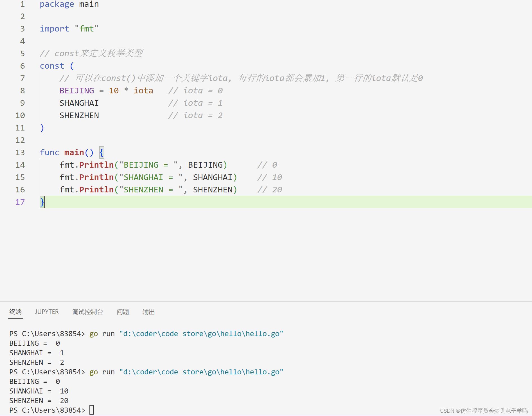Image resolution: width=532 pixels, height=416 pixels.
Task: Click line number 1 in the gutter
Action: coord(22,4)
